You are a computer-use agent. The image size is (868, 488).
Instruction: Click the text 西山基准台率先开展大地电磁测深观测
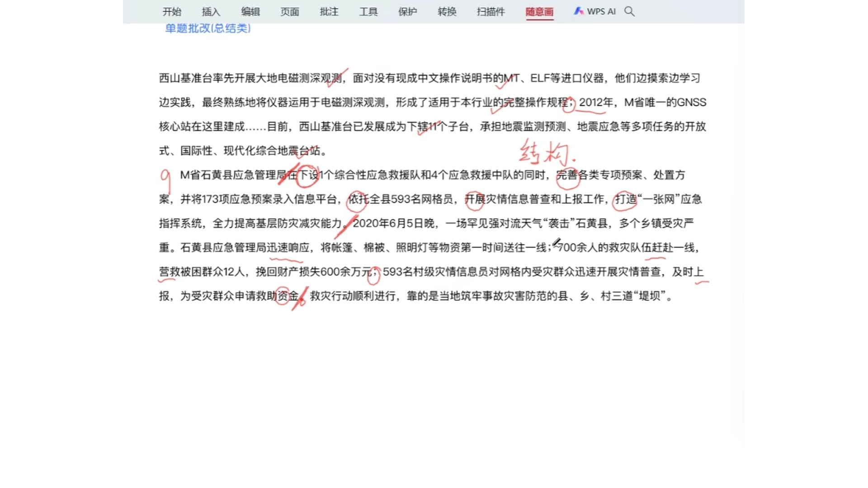point(250,79)
